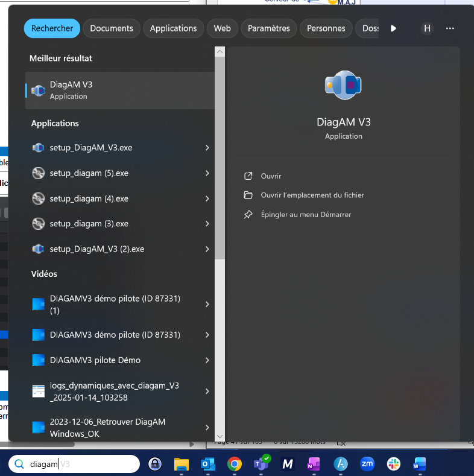
Task: Pin DiagAM V3 with Épingler au menu Démarrer
Action: [x=305, y=215]
